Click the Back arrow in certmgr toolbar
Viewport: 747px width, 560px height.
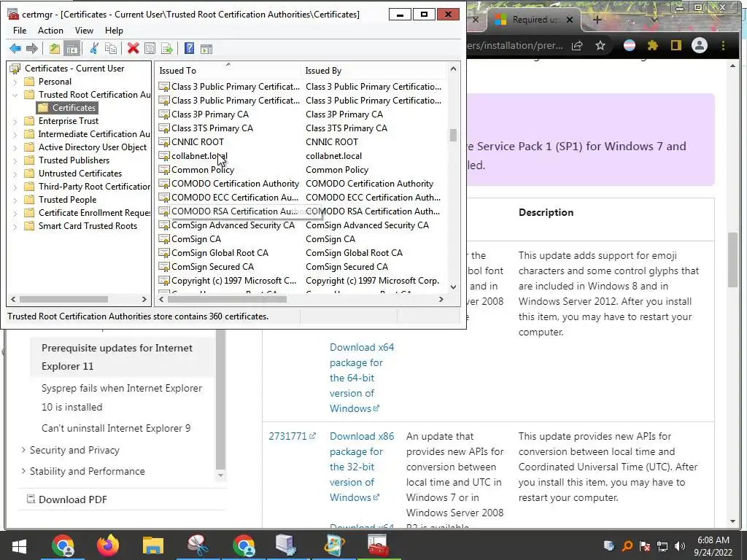(15, 49)
